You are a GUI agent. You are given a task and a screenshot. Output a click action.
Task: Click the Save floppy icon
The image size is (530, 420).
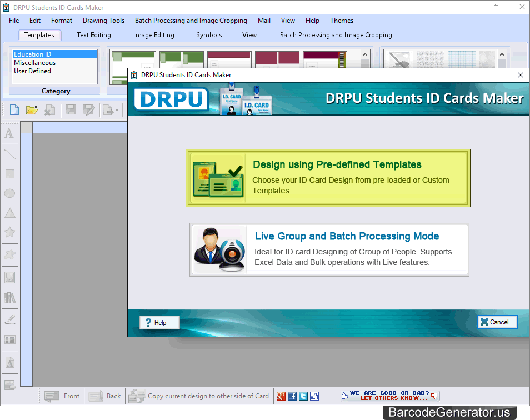pos(71,110)
